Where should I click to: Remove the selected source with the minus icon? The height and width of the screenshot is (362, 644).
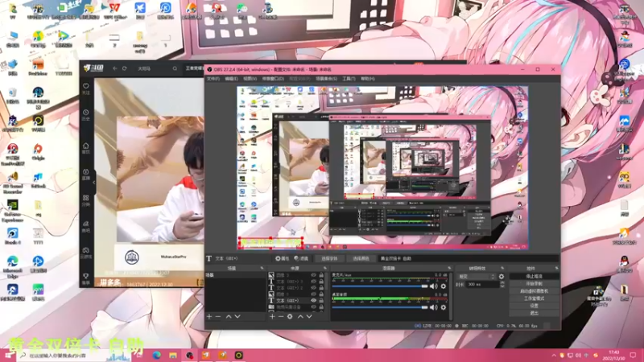(281, 316)
